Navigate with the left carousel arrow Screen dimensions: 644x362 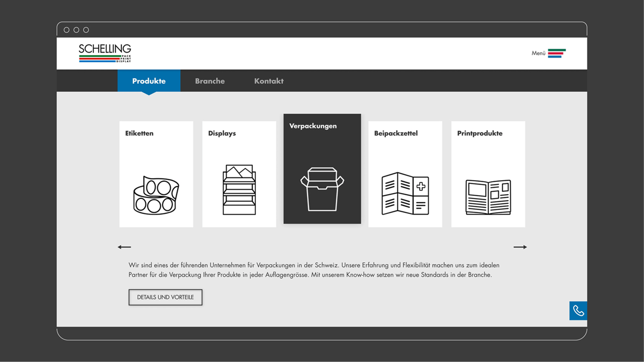click(x=125, y=247)
